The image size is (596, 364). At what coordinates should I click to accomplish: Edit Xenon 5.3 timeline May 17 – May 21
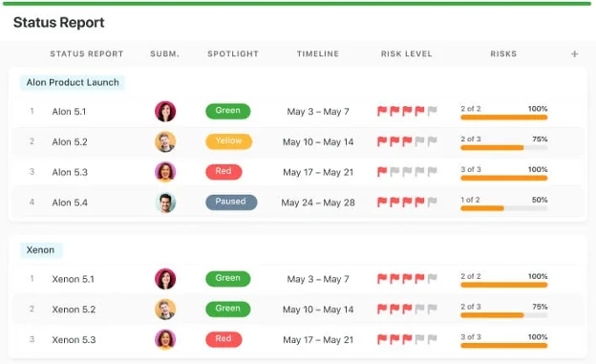tap(318, 340)
